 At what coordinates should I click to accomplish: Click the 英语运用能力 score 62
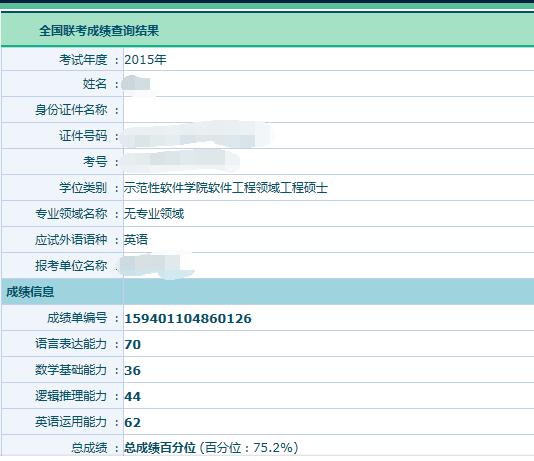click(132, 423)
